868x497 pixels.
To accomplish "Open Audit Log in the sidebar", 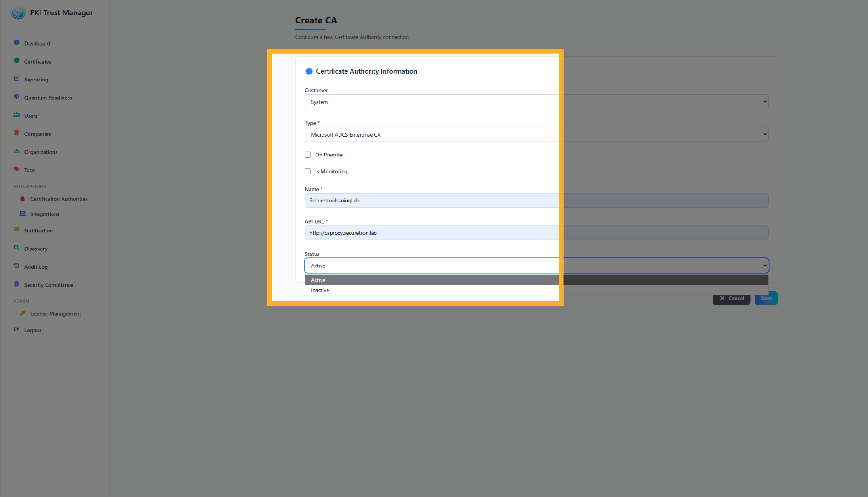I will (x=36, y=267).
